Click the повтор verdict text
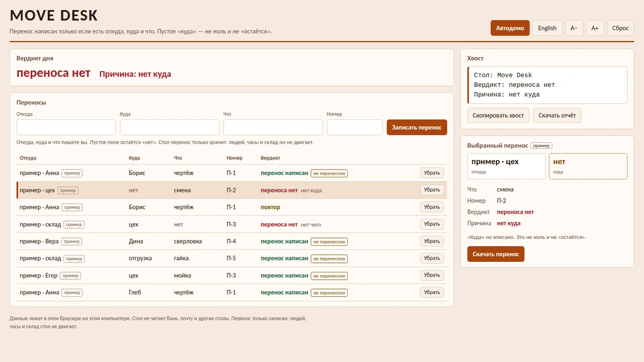 [270, 207]
